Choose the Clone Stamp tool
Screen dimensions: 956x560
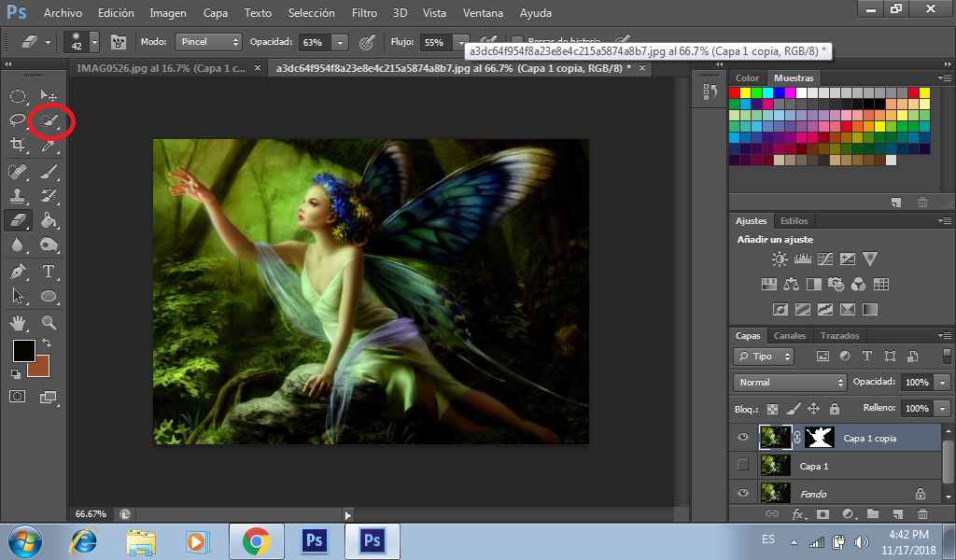pyautogui.click(x=18, y=196)
